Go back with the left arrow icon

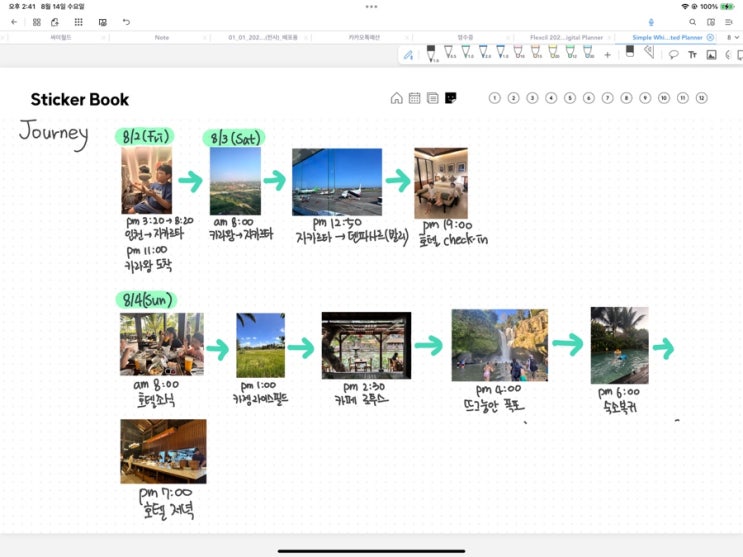(14, 22)
